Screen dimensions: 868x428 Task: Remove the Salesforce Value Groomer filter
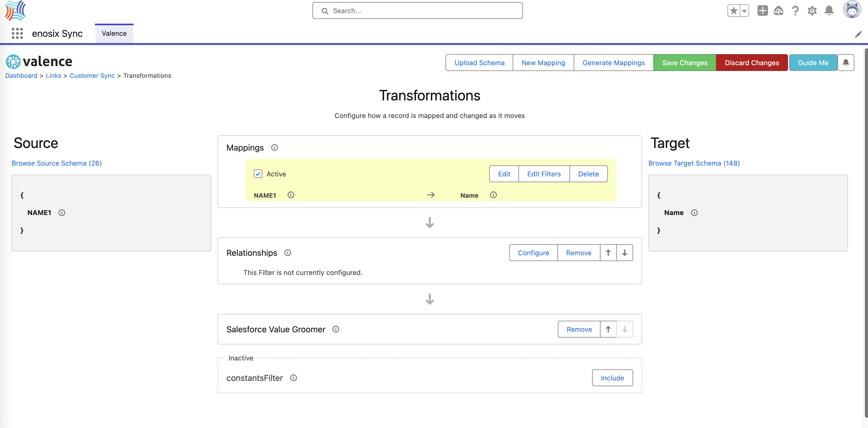pyautogui.click(x=579, y=329)
